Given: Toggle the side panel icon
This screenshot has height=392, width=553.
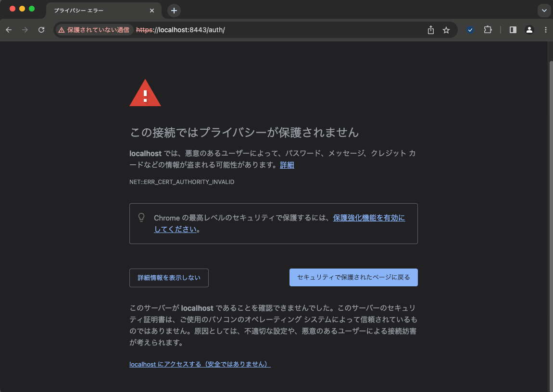Looking at the screenshot, I should pyautogui.click(x=513, y=30).
